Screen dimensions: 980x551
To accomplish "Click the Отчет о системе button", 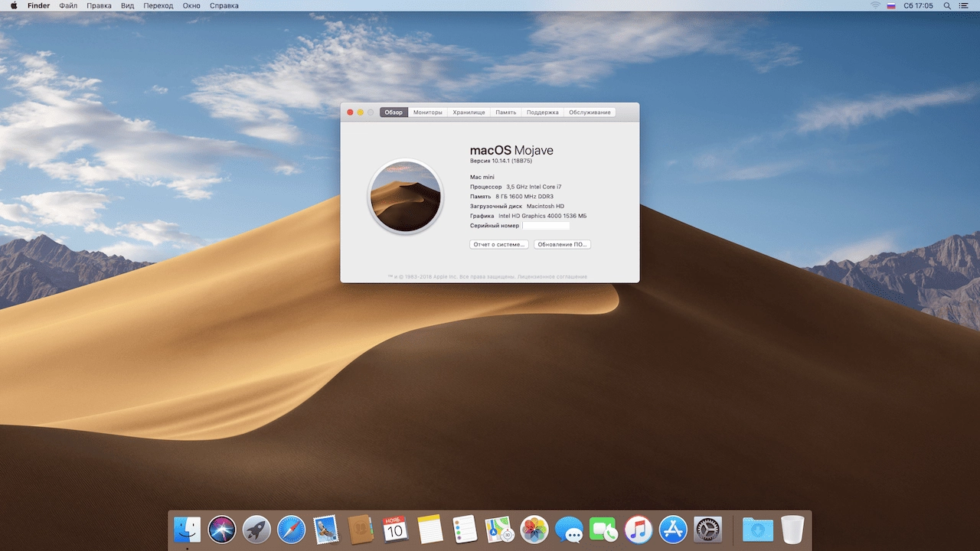I will tap(499, 244).
